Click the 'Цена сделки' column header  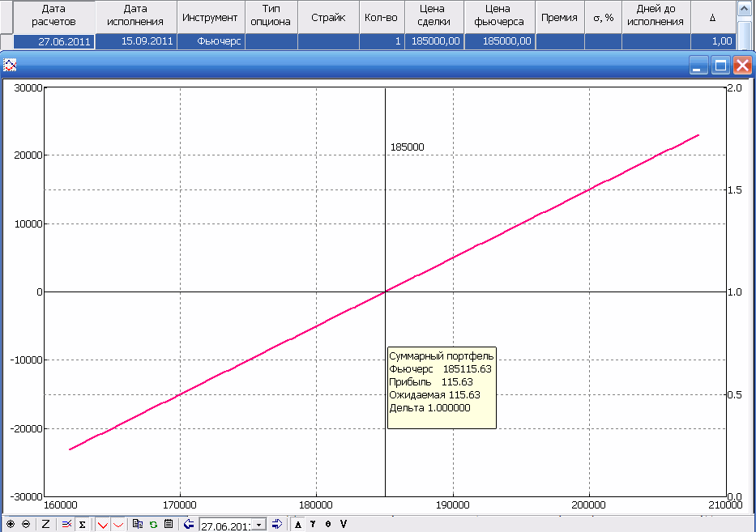tap(434, 17)
